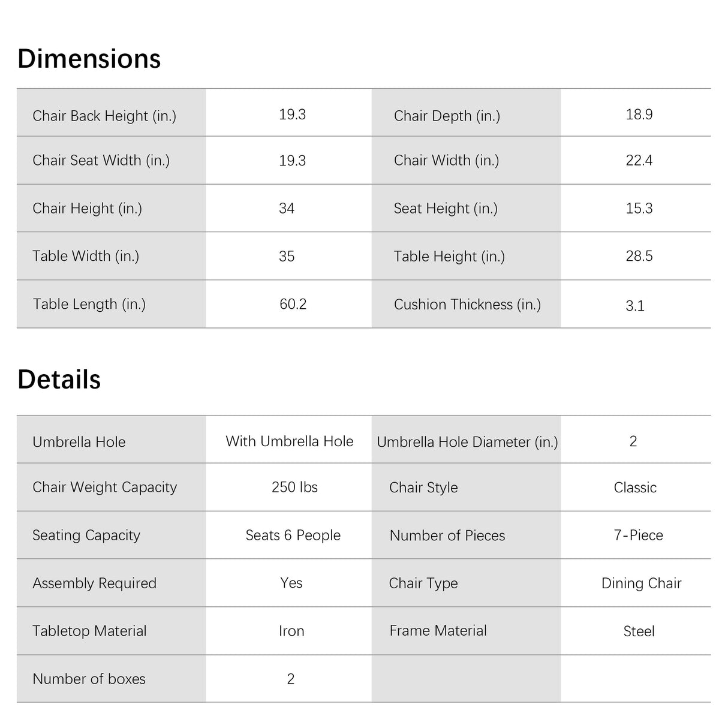Screen dimensions: 728x728
Task: Click the Details heading
Action: point(59,380)
